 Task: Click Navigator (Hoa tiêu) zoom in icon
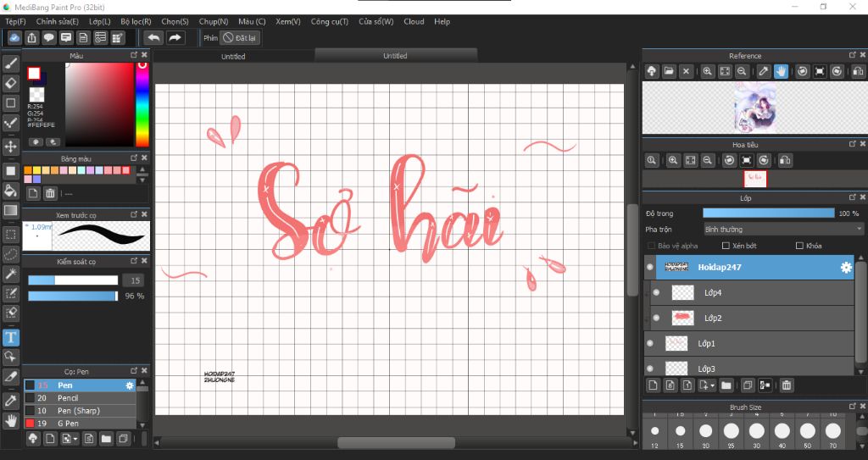pos(673,160)
